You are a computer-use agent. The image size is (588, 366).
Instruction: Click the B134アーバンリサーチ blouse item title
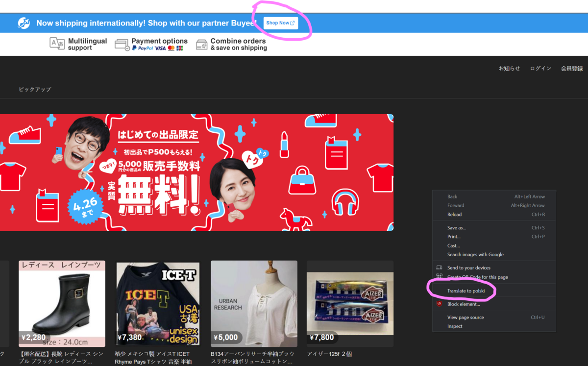point(252,358)
